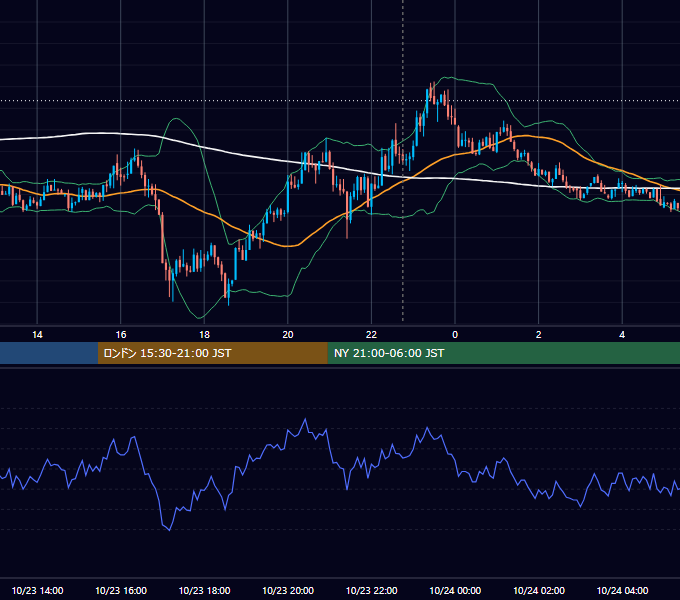Click the 10/23 20:00 date label

(x=288, y=590)
